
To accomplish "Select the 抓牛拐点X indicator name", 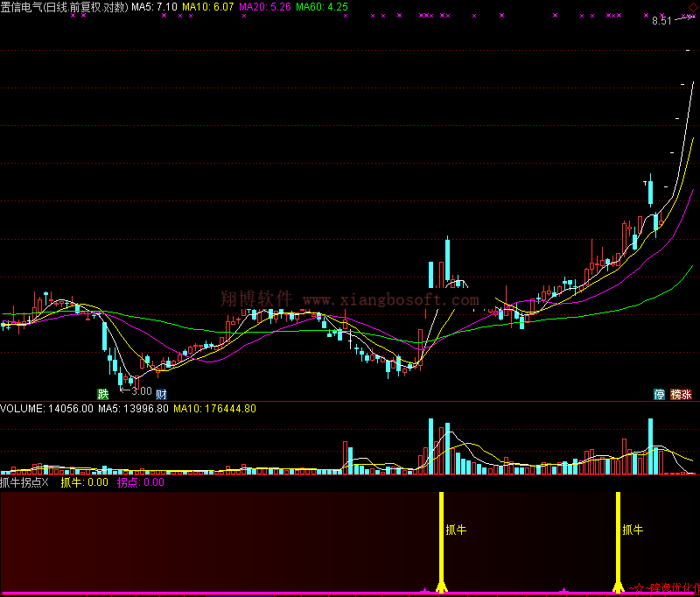I will coord(24,482).
